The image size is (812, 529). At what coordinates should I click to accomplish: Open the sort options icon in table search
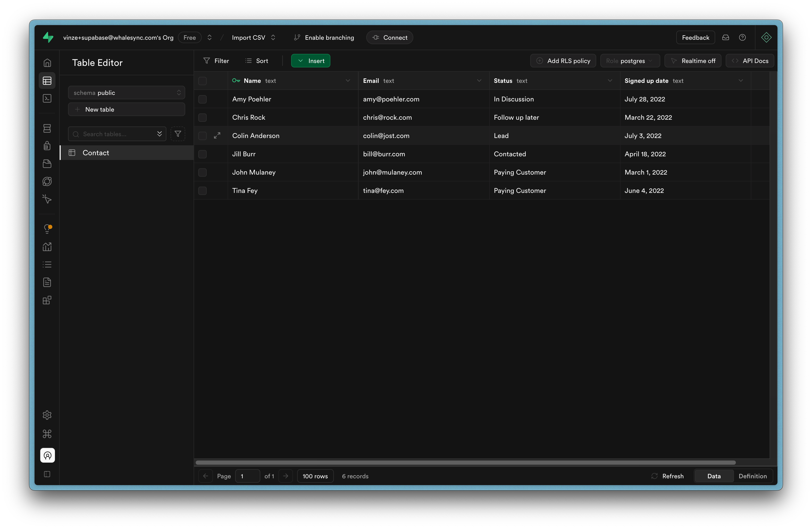tap(159, 134)
